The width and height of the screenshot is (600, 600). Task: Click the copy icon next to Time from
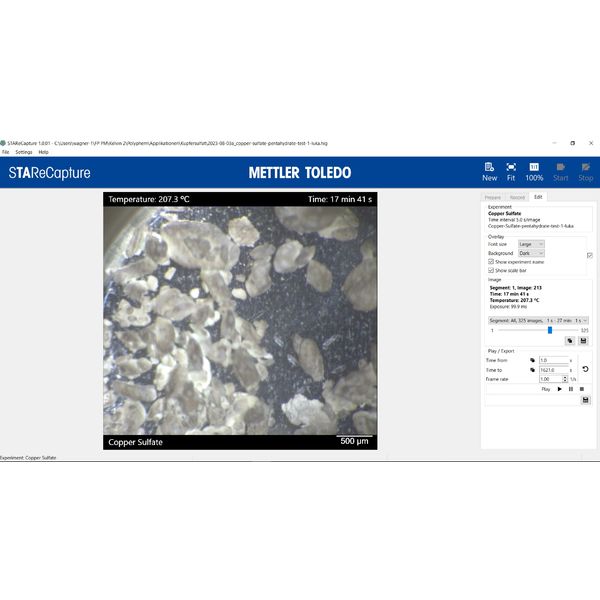(532, 360)
